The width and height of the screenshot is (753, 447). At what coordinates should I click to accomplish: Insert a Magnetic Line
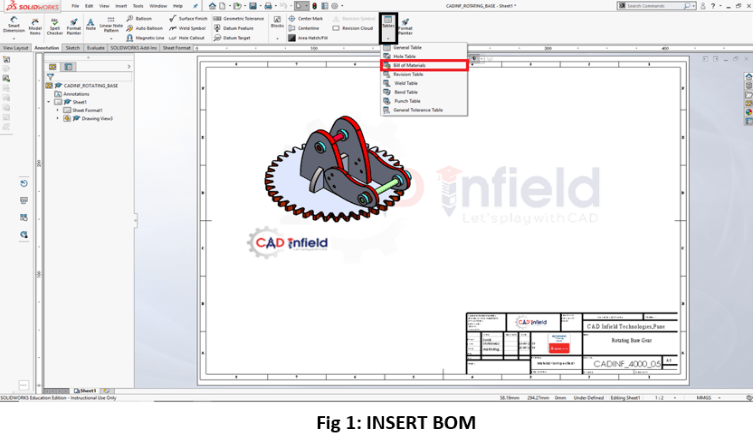(x=145, y=38)
